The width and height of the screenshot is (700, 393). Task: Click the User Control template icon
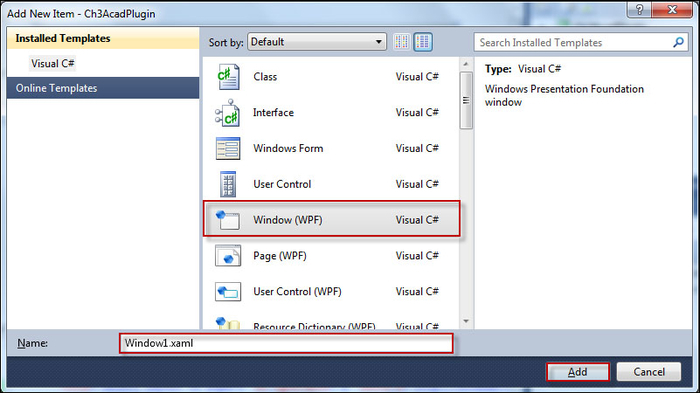coord(228,184)
